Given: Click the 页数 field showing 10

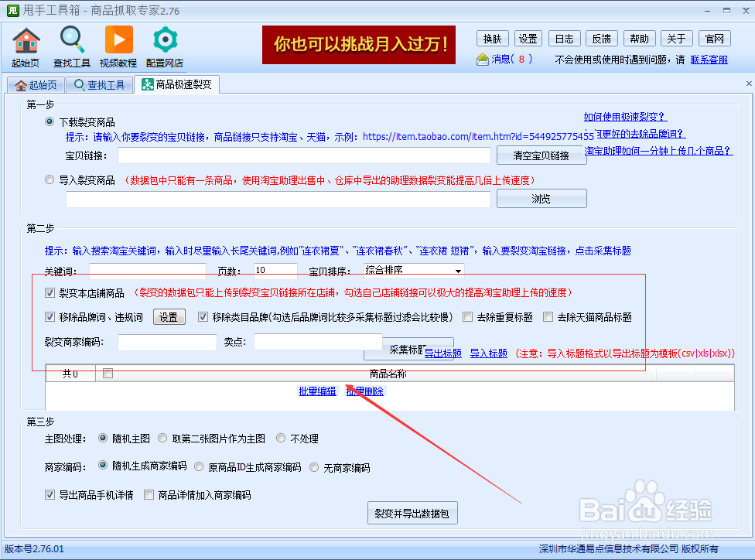Looking at the screenshot, I should tap(275, 271).
